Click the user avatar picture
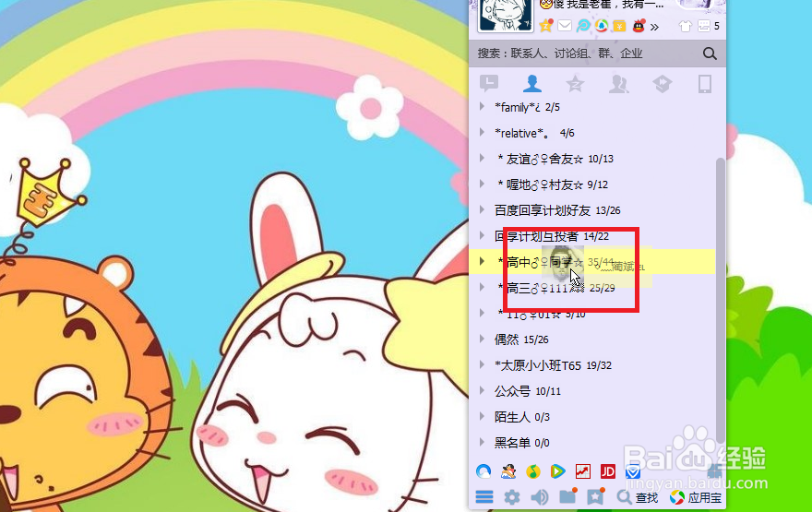 click(x=505, y=15)
